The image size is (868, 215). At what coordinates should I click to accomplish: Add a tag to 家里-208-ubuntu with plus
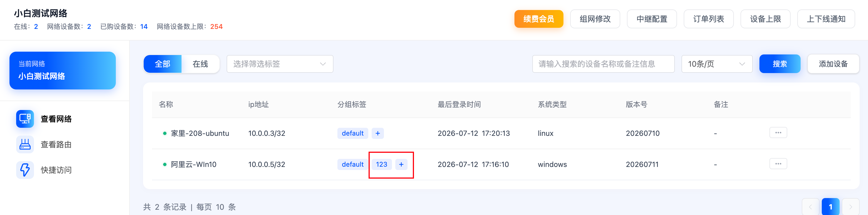pos(377,133)
